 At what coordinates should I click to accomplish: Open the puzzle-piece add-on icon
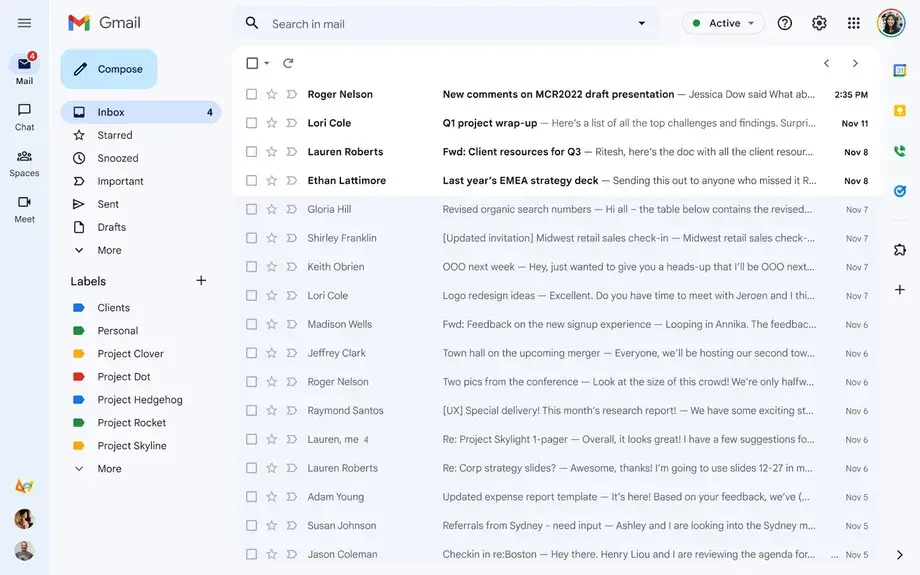pyautogui.click(x=899, y=250)
